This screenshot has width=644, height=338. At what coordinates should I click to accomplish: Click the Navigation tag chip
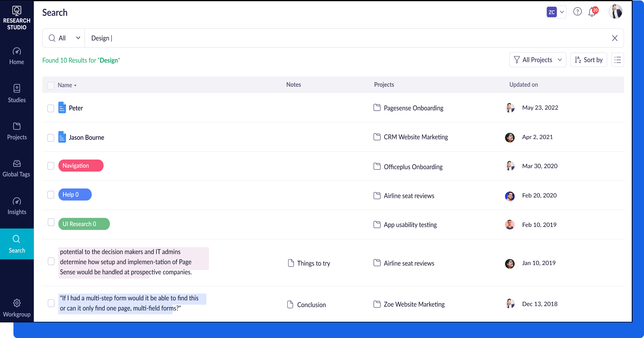pos(81,165)
